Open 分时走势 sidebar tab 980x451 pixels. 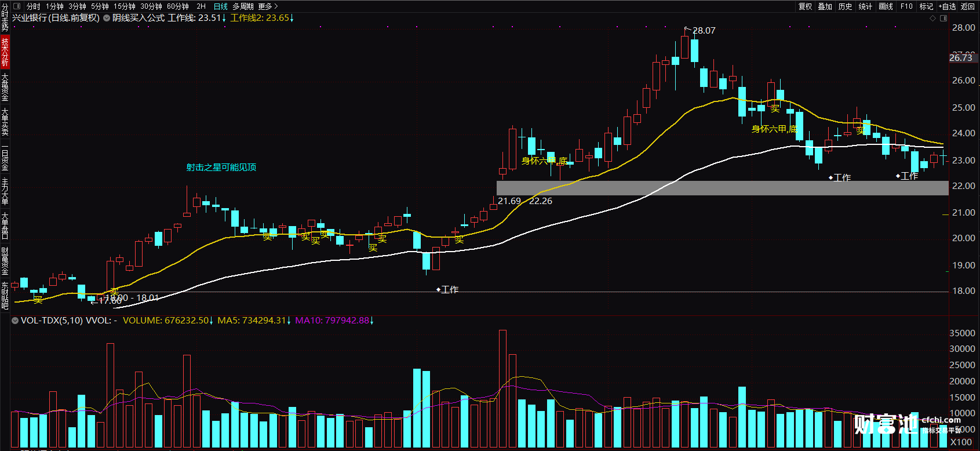coord(5,17)
